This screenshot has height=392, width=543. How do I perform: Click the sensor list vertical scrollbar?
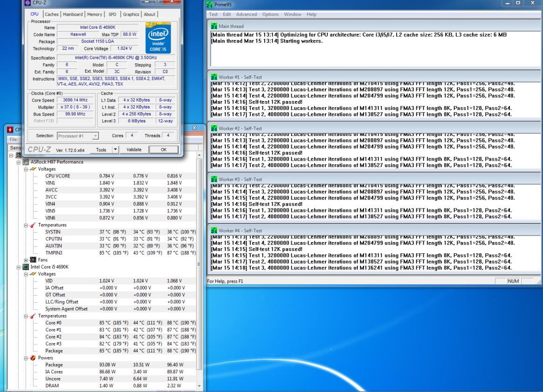199,264
